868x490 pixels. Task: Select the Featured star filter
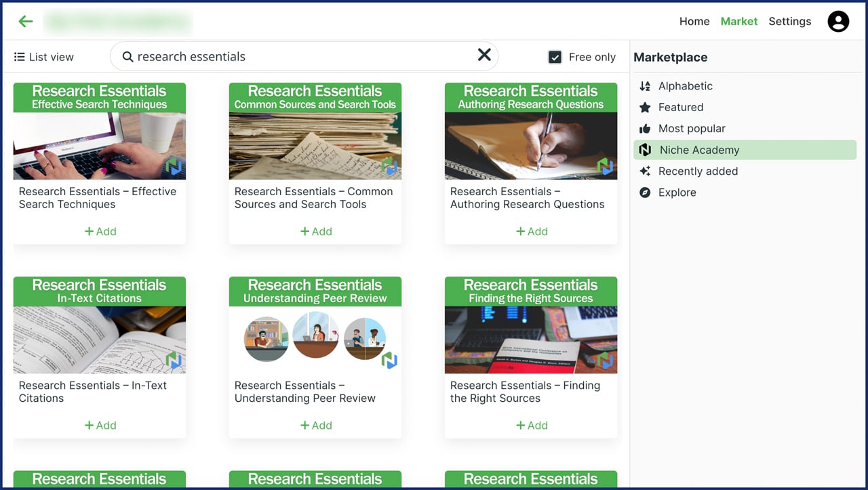(x=680, y=107)
